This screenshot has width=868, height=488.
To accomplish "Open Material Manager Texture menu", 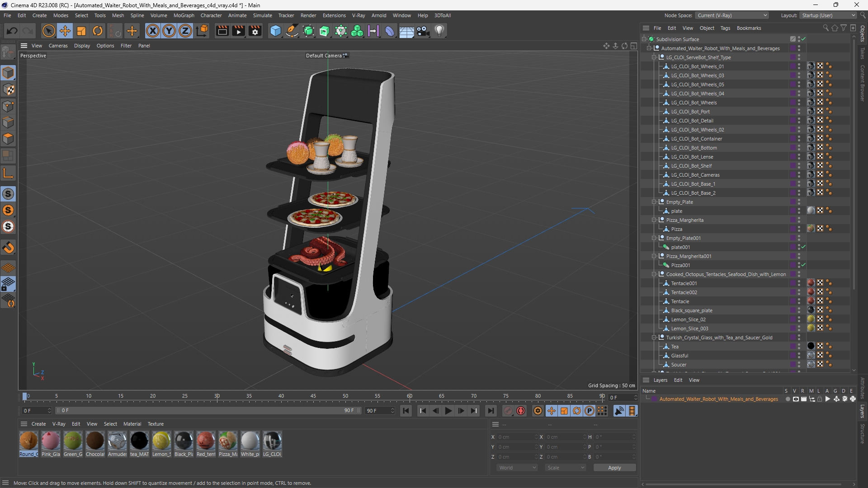I will (156, 424).
